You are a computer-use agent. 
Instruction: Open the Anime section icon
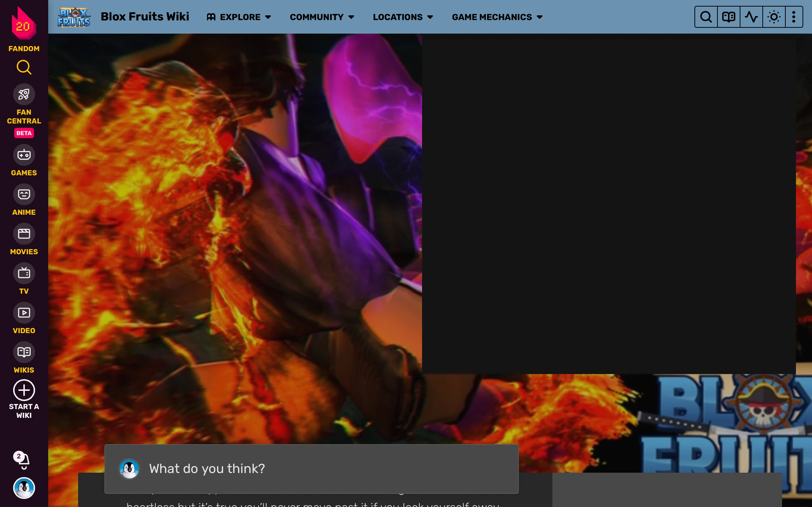pos(24,195)
